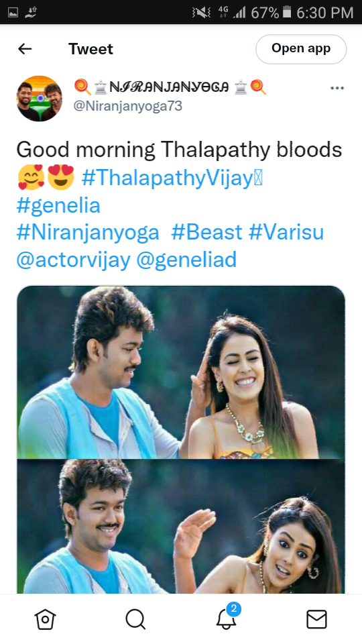Tap the #Beast hashtag
The width and height of the screenshot is (362, 644).
(x=206, y=233)
